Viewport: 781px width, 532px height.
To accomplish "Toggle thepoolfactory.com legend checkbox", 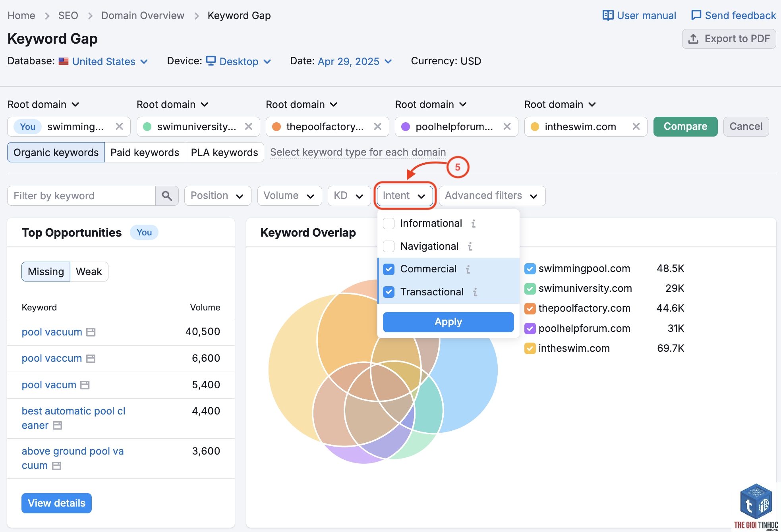I will [530, 308].
